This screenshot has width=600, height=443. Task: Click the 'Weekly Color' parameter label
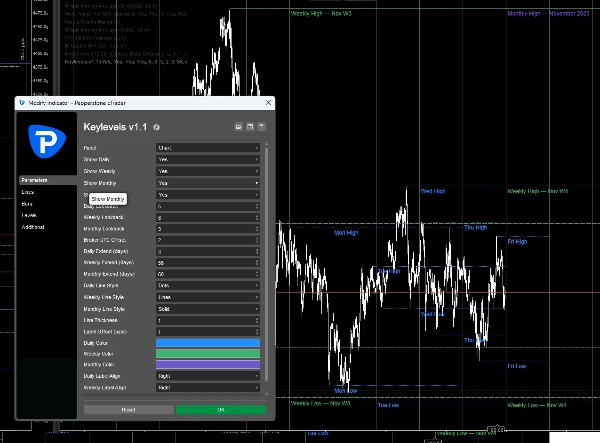tap(98, 354)
